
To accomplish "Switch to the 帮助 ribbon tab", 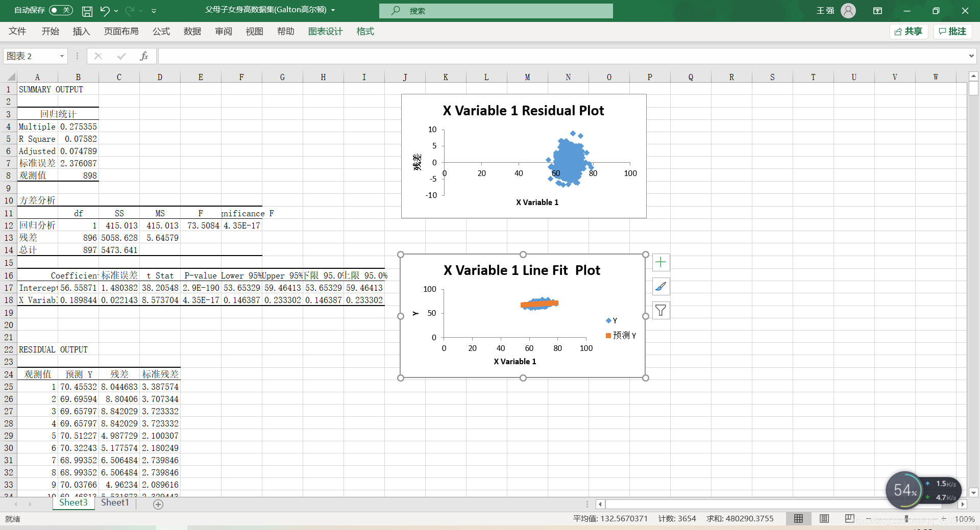I will (286, 32).
